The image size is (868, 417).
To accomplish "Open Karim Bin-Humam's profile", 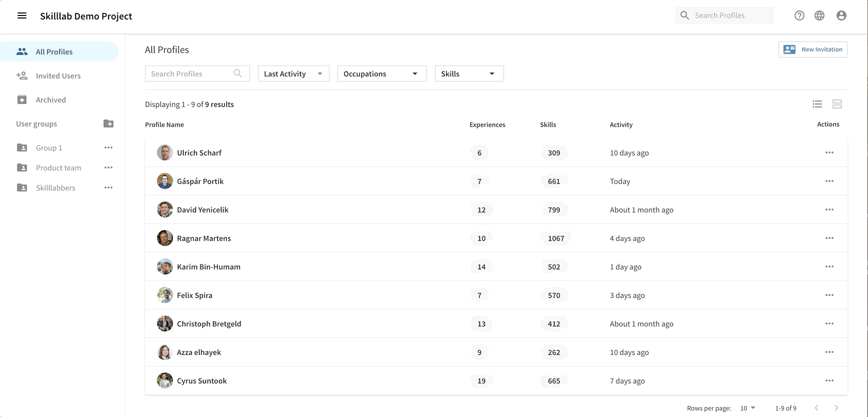I will (x=208, y=266).
